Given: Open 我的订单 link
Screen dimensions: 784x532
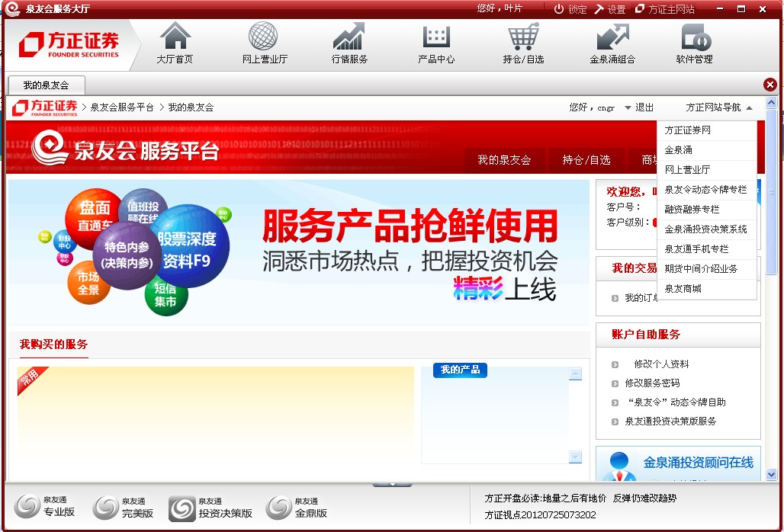Looking at the screenshot, I should 641,298.
